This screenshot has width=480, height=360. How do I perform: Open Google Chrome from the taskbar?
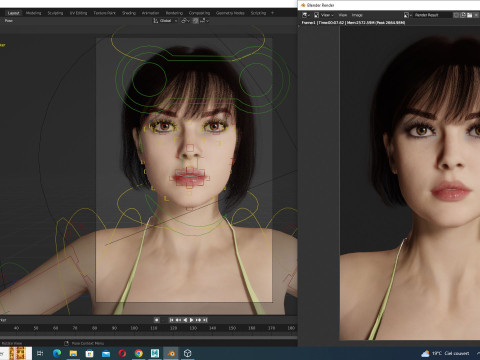(x=139, y=353)
